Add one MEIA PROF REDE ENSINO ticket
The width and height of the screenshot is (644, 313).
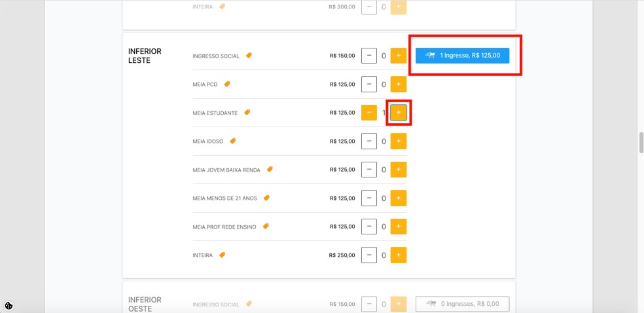coord(399,227)
